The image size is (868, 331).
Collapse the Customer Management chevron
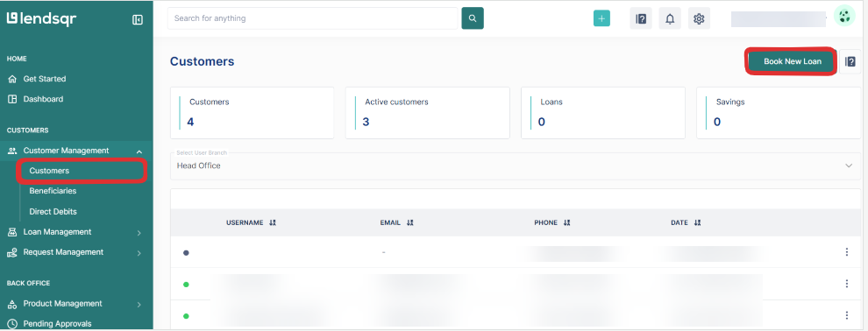click(x=139, y=152)
